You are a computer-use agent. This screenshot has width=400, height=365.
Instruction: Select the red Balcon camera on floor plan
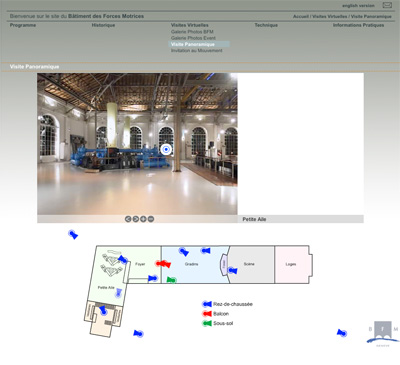(163, 264)
